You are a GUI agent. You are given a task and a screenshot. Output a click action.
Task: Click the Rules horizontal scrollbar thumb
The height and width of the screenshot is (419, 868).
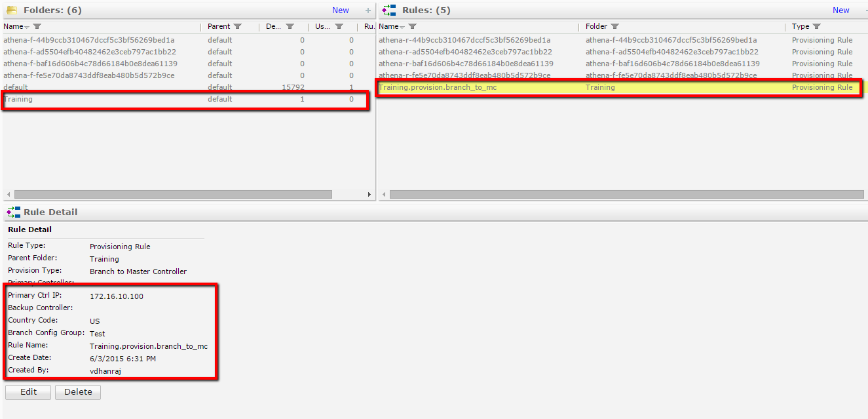click(627, 195)
